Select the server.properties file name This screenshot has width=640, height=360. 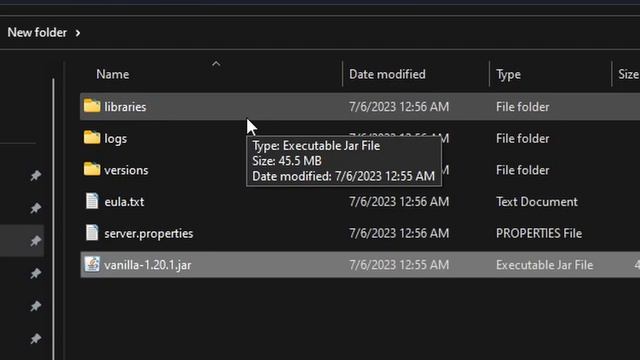coord(149,233)
